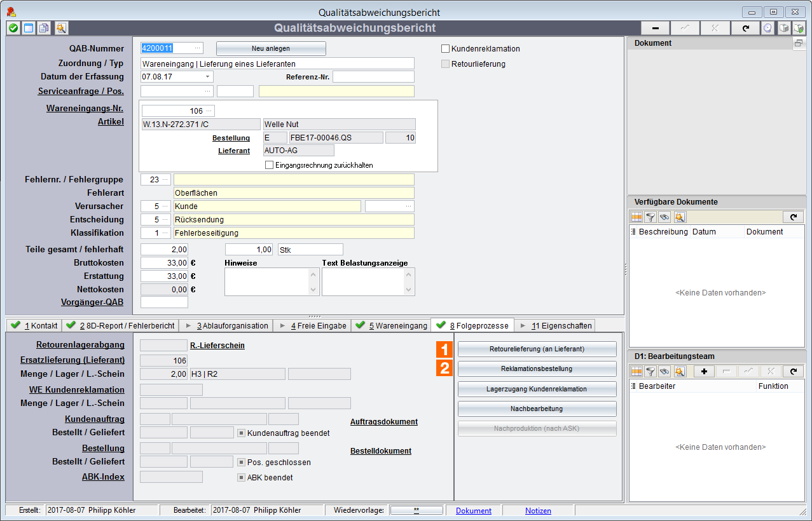The width and height of the screenshot is (812, 521).
Task: Switch to the 4 Freie Eingabe tab
Action: pos(312,325)
